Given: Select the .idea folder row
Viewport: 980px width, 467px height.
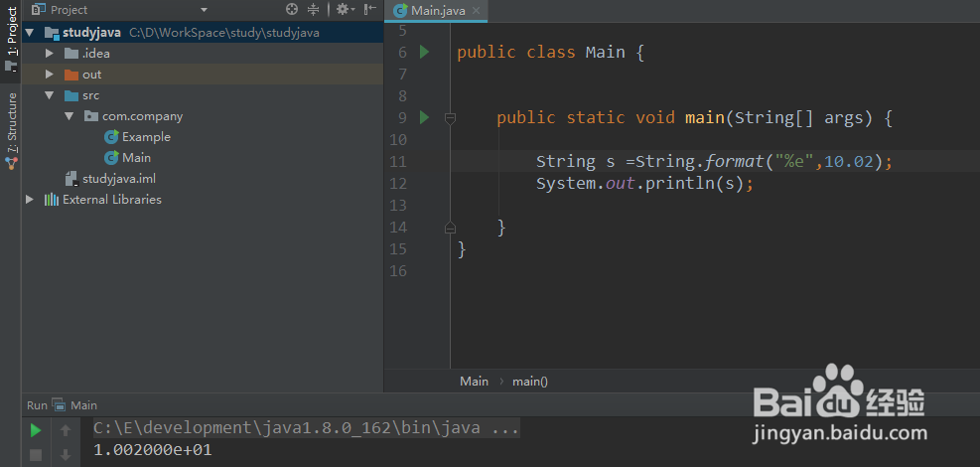Looking at the screenshot, I should (203, 54).
